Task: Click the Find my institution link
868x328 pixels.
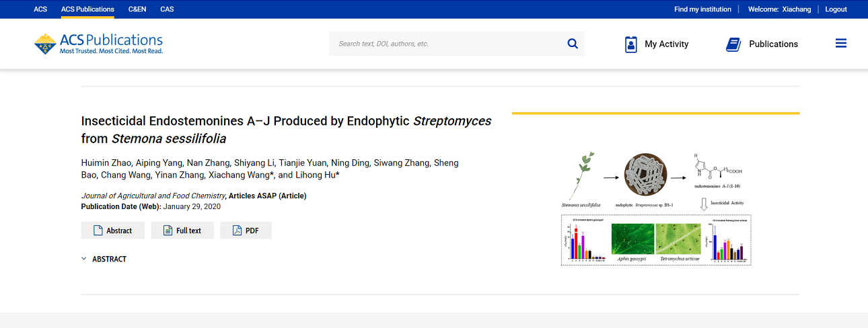Action: [702, 9]
